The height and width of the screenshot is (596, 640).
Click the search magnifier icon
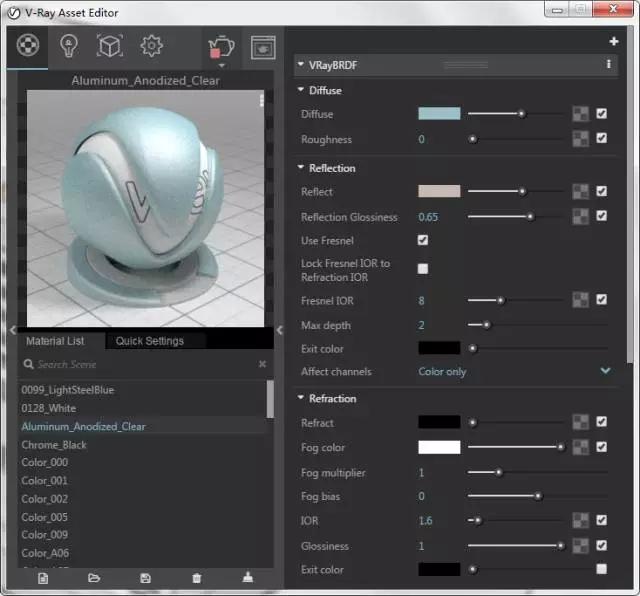click(x=28, y=364)
